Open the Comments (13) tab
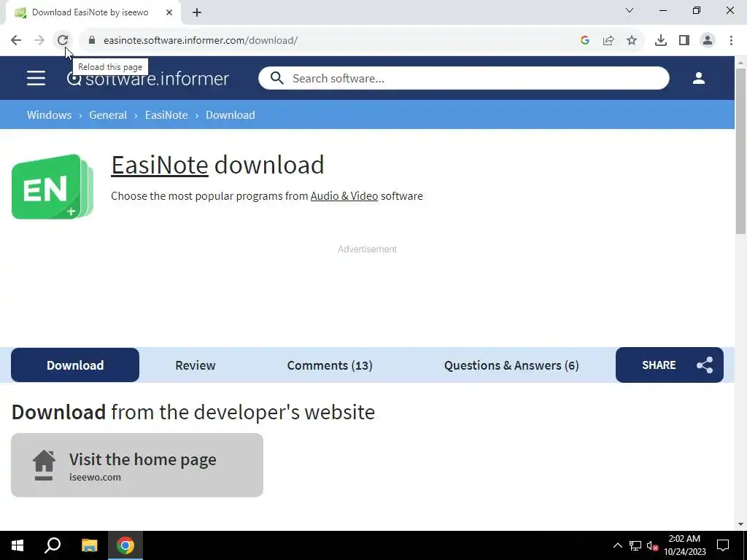 pyautogui.click(x=330, y=365)
